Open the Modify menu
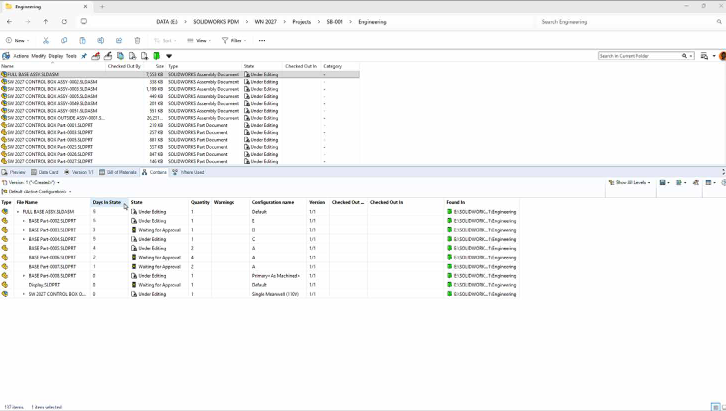This screenshot has height=411, width=726. (x=38, y=56)
